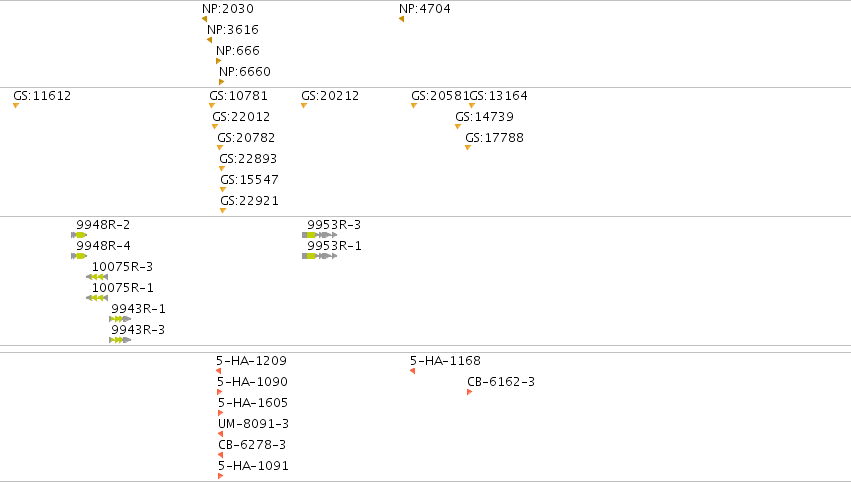This screenshot has width=851, height=482.
Task: Click the GS:11612 text label
Action: [42, 96]
